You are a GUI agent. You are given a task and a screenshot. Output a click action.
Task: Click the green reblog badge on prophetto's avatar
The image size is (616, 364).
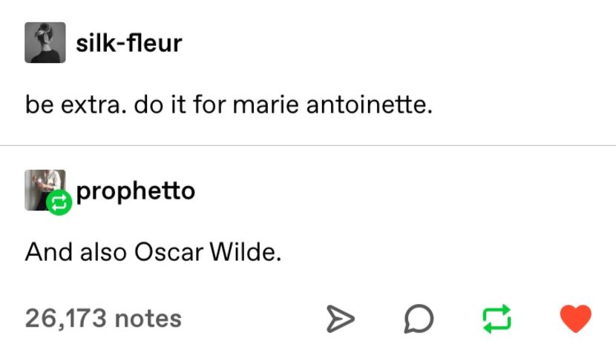[59, 203]
